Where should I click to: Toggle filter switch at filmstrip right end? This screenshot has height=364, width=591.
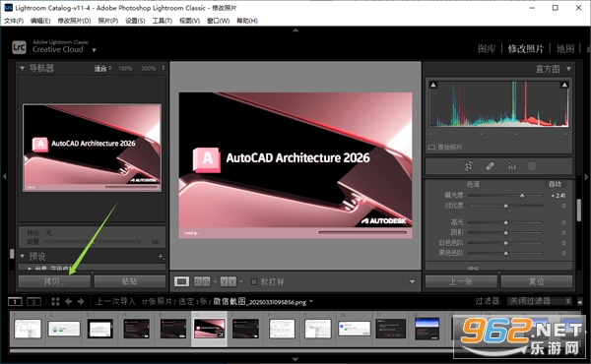point(580,301)
